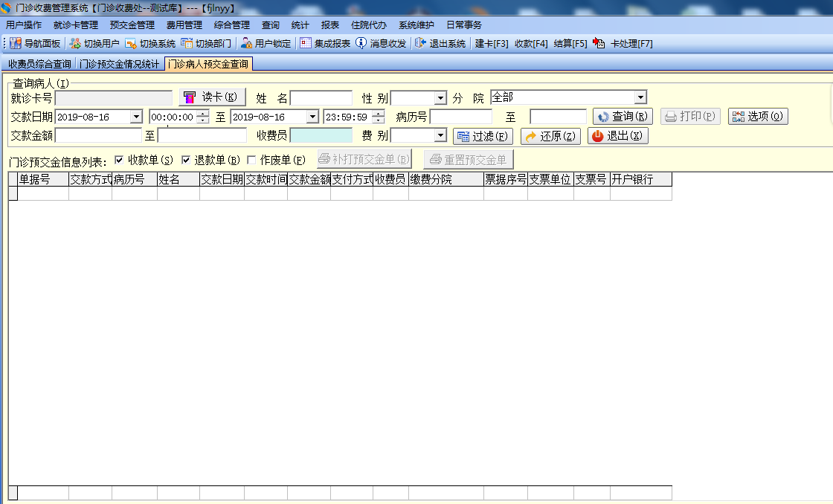Image resolution: width=833 pixels, height=504 pixels.
Task: Open the 统计 menu
Action: point(300,25)
